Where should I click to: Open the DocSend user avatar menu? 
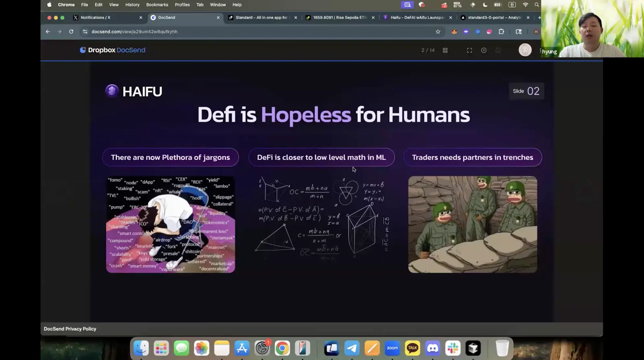coord(525,50)
